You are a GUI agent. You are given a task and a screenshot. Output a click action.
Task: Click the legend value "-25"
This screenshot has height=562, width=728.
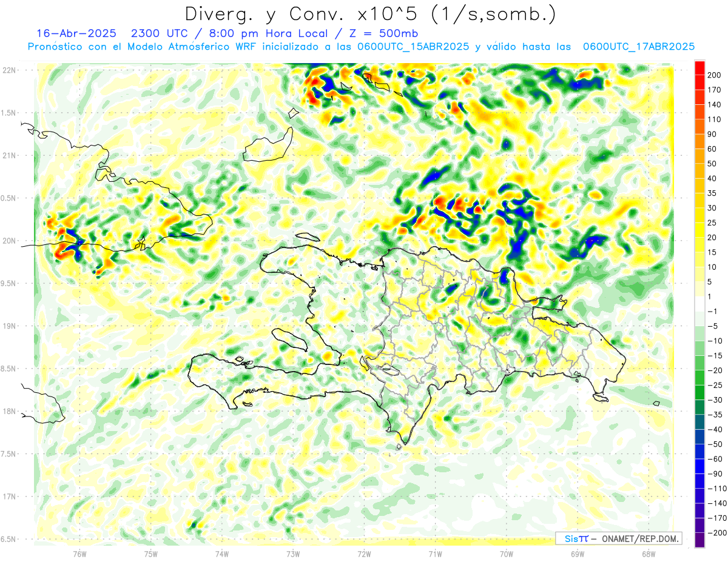pyautogui.click(x=715, y=385)
